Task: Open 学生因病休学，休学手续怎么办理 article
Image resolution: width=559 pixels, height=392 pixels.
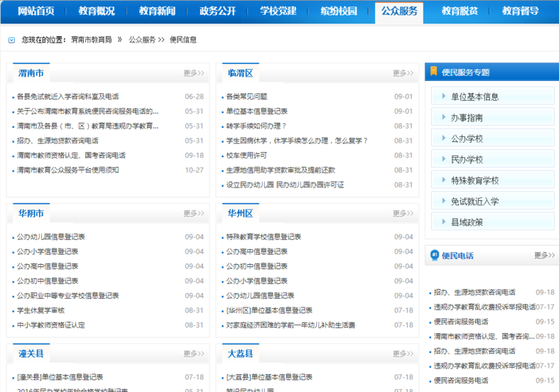Action: pos(296,140)
